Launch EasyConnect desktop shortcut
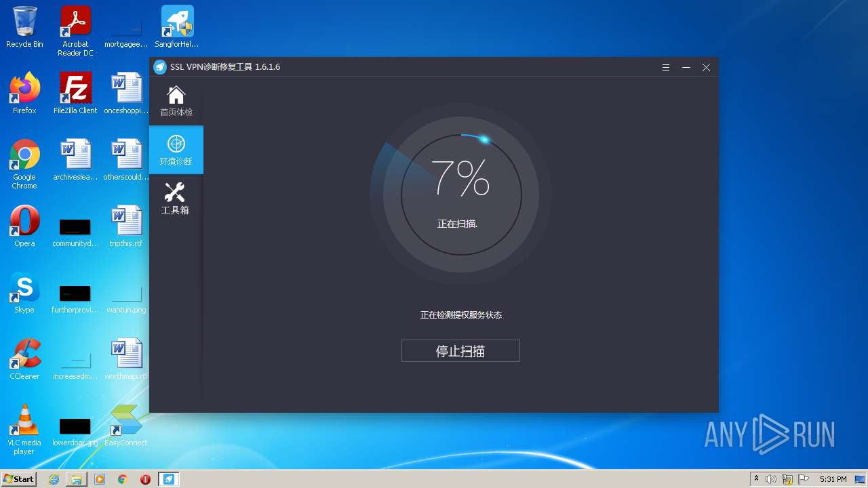868x488 pixels. click(126, 426)
